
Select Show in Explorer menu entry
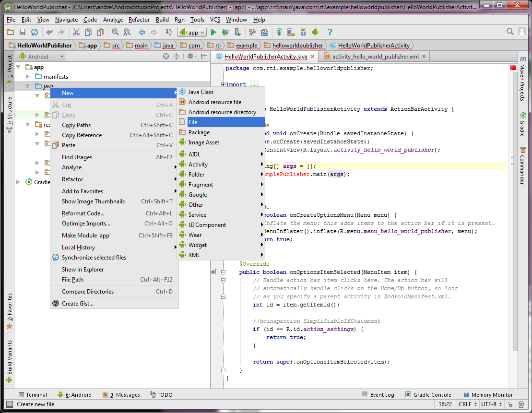tap(114, 270)
